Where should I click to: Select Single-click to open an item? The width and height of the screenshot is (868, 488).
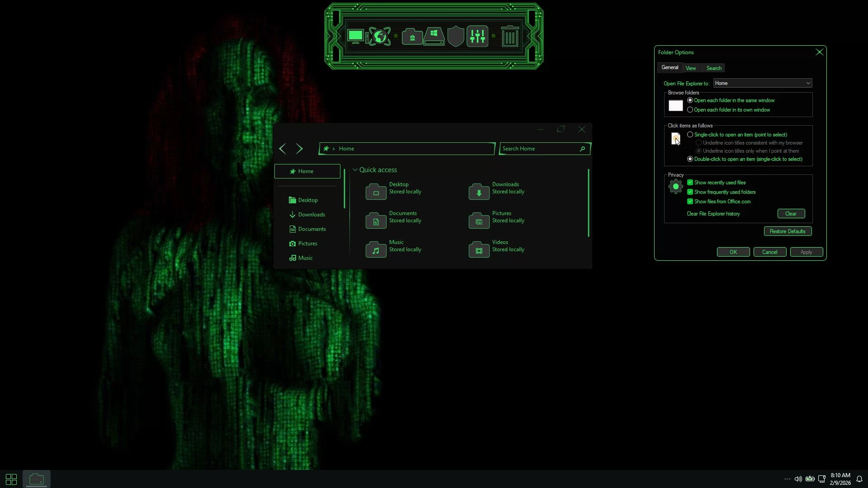tap(690, 135)
